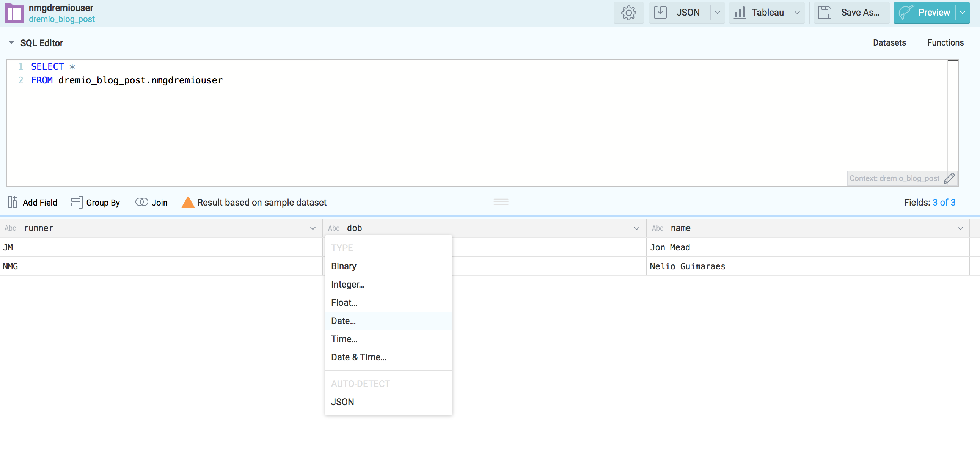980x456 pixels.
Task: Click the NMG cell
Action: (161, 266)
